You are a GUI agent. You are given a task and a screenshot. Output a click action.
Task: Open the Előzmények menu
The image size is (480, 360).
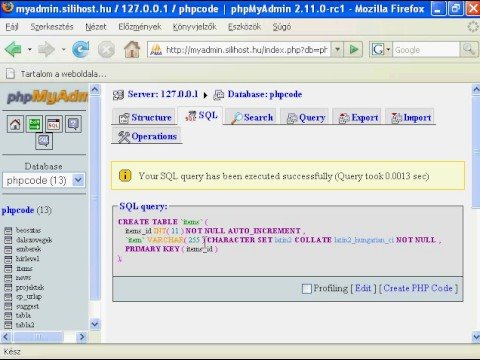(140, 27)
